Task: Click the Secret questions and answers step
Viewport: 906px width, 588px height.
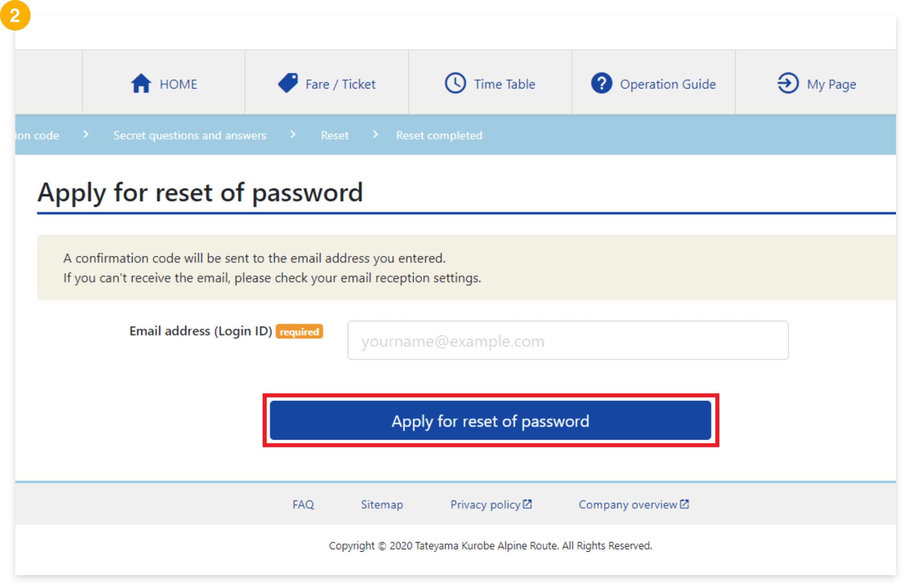Action: [x=190, y=135]
